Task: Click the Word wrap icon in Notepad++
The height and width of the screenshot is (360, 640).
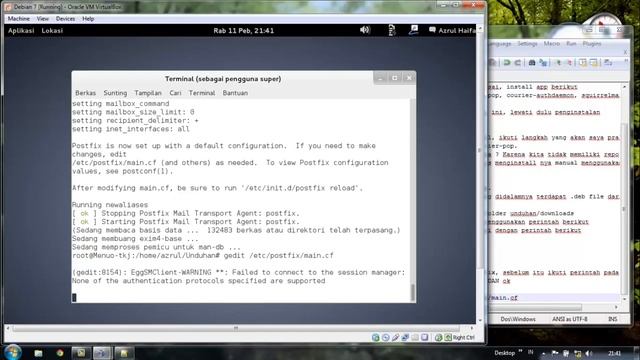Action: [608, 62]
